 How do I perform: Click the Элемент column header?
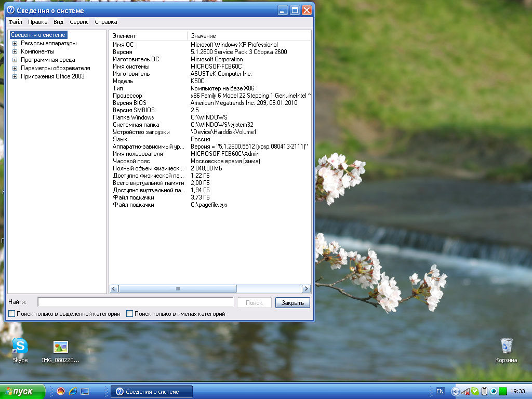point(148,36)
